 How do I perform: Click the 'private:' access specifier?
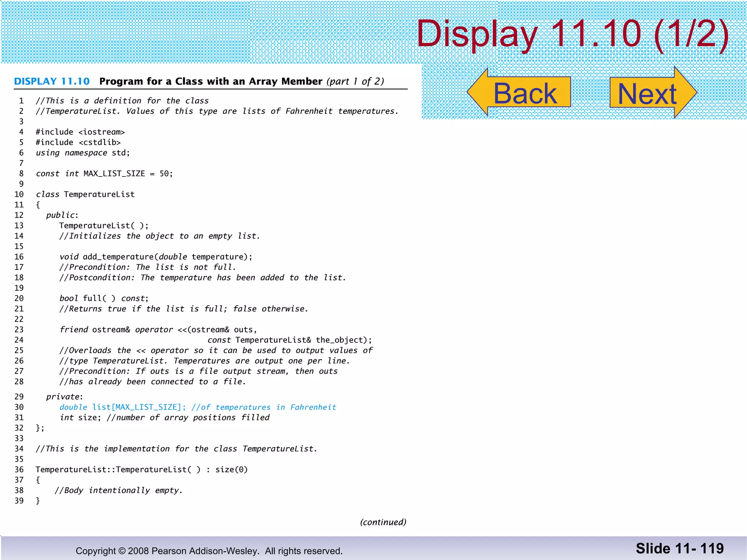click(65, 397)
